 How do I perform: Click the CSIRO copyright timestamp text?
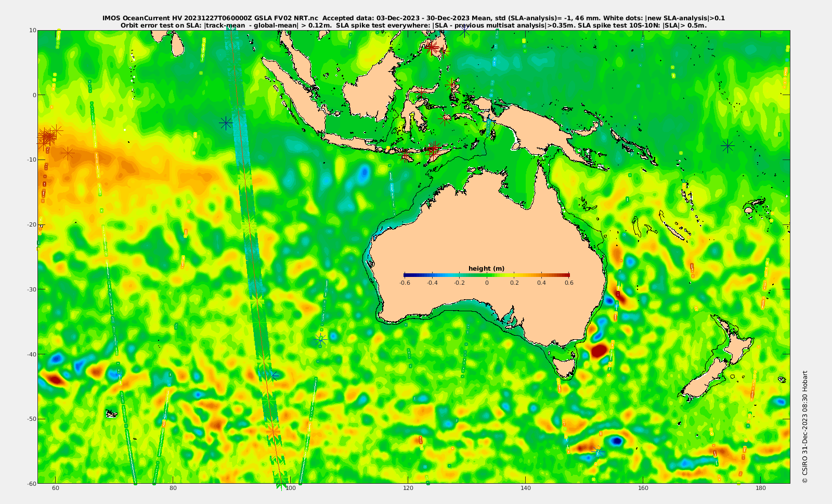pyautogui.click(x=805, y=427)
